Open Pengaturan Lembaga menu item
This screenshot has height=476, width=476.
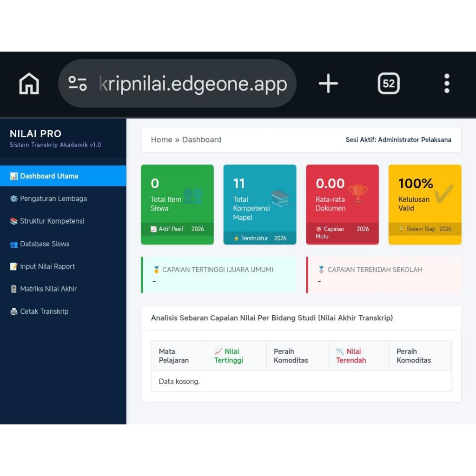[63, 198]
